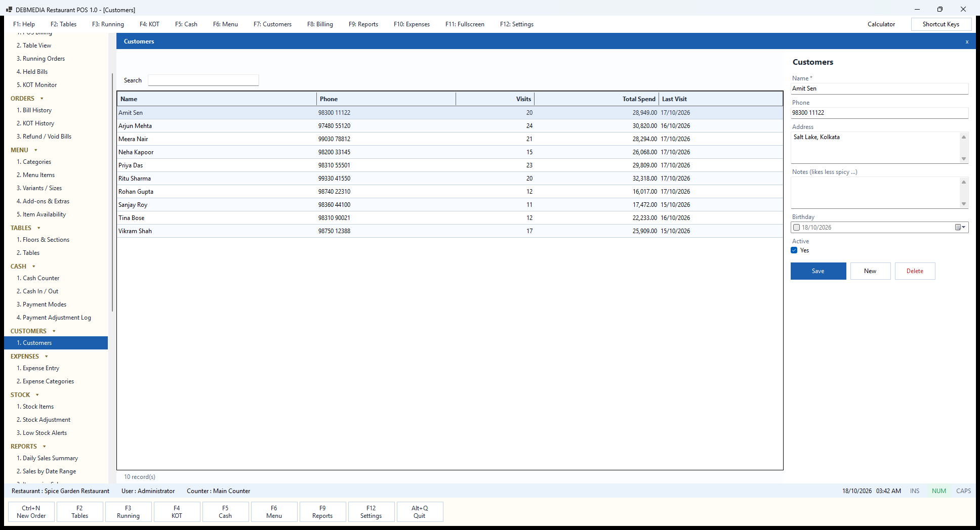Image resolution: width=980 pixels, height=530 pixels.
Task: Click the F9 Reports bottom button
Action: pos(322,512)
